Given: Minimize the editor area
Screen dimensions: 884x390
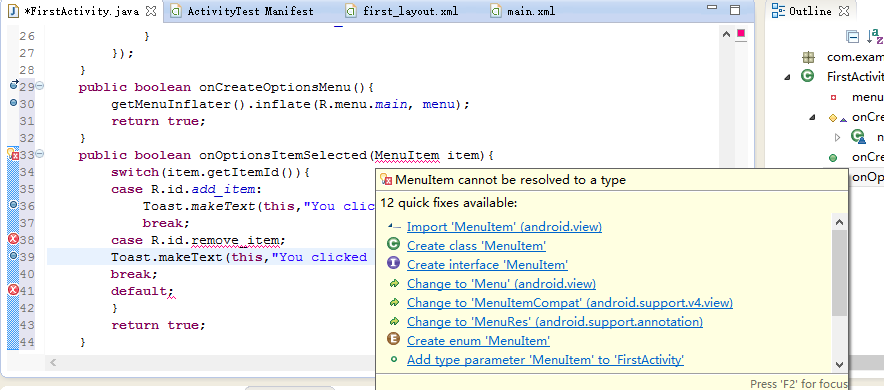Looking at the screenshot, I should pyautogui.click(x=712, y=8).
